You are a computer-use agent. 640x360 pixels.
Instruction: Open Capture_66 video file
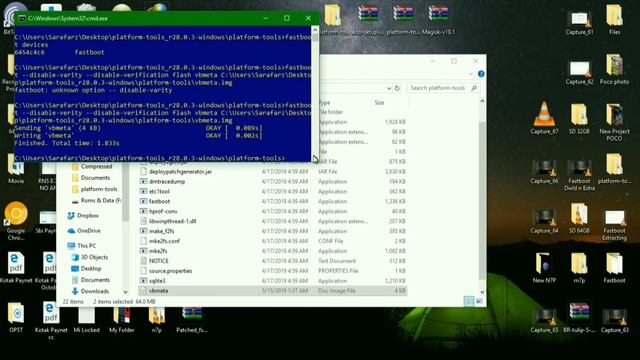544,171
